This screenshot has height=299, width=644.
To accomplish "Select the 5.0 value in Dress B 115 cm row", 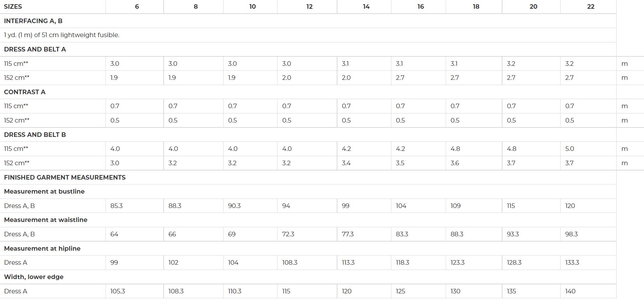I will [569, 149].
